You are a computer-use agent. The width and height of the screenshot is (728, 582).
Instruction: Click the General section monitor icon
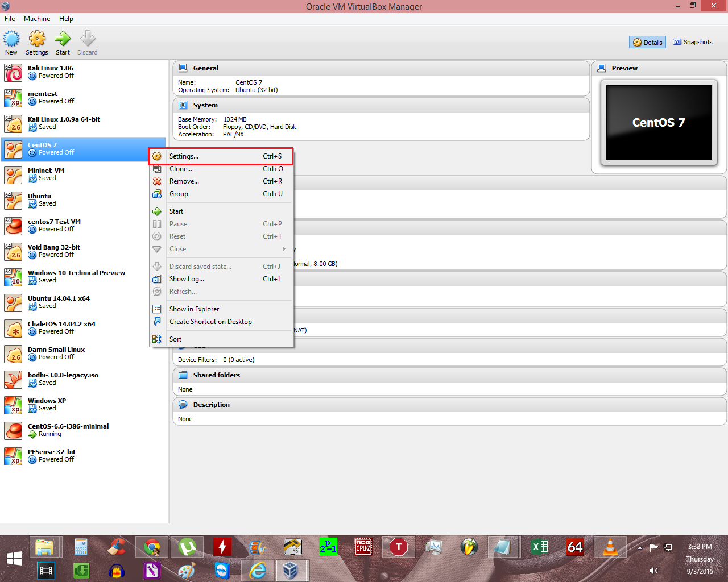coord(183,68)
